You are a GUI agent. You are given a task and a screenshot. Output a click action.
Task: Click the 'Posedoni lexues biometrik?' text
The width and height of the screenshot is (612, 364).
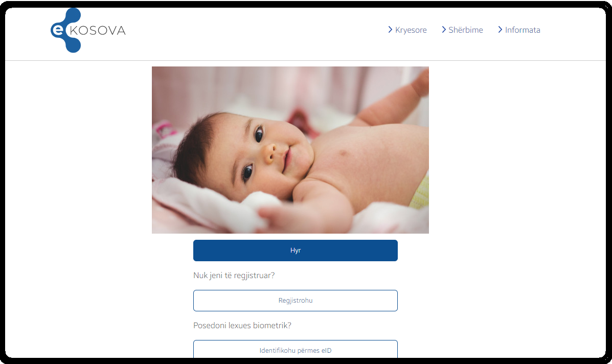(242, 325)
